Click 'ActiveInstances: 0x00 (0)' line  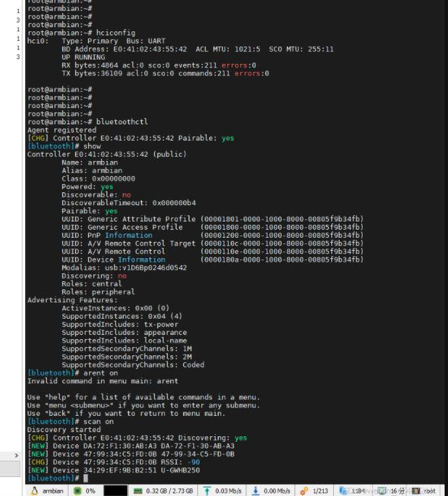click(x=115, y=308)
